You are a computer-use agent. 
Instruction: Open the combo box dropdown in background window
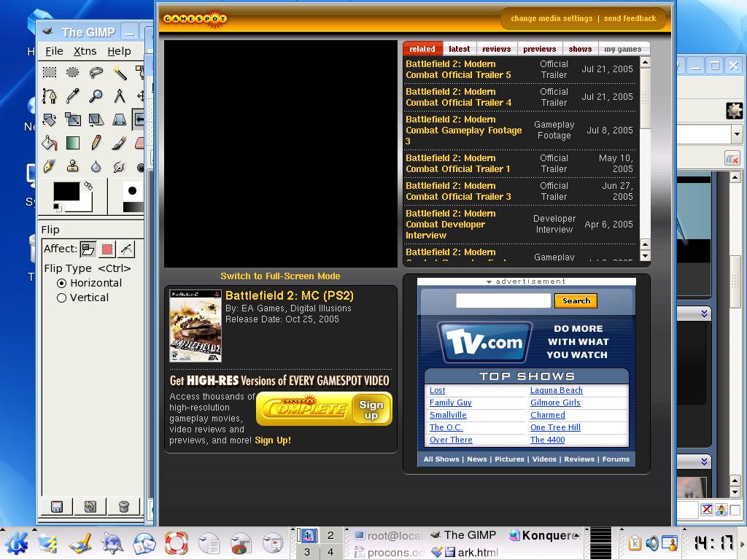(x=737, y=135)
